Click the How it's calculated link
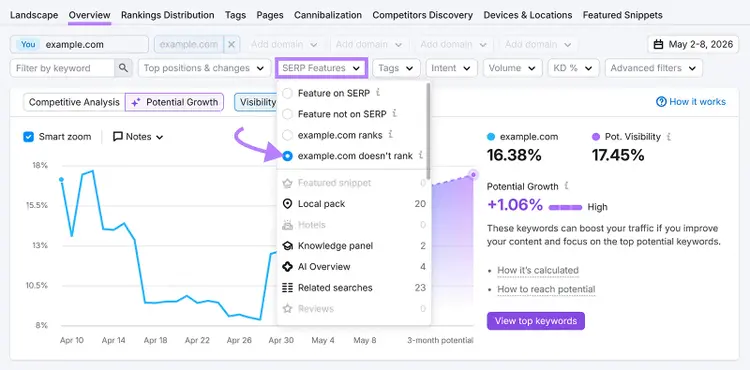Screen dimensions: 750x370 [538, 270]
